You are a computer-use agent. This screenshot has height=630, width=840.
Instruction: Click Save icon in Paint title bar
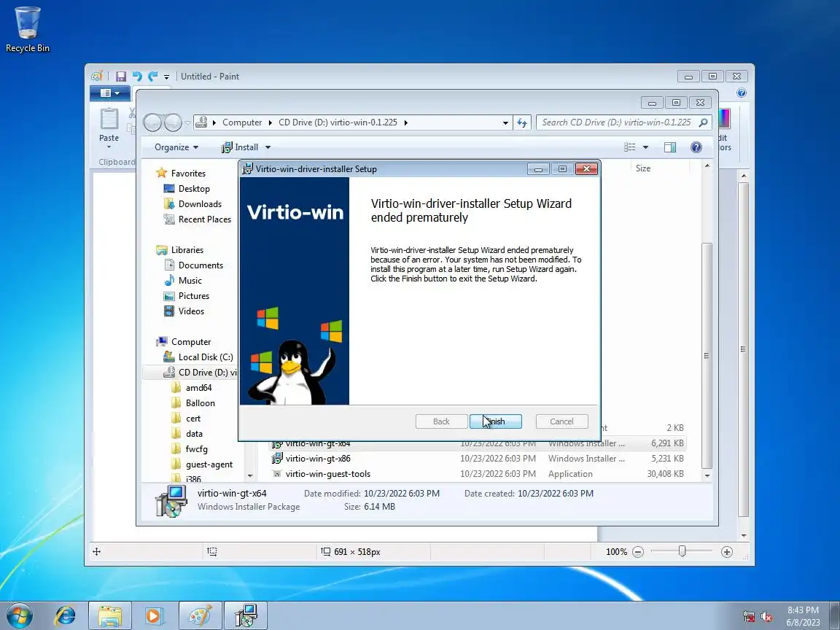[x=121, y=77]
